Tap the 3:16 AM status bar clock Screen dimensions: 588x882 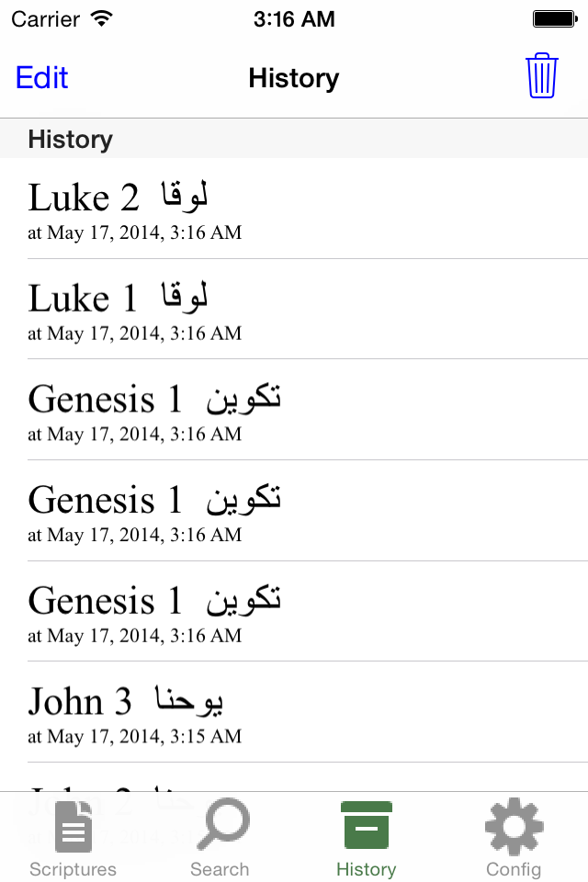point(294,19)
